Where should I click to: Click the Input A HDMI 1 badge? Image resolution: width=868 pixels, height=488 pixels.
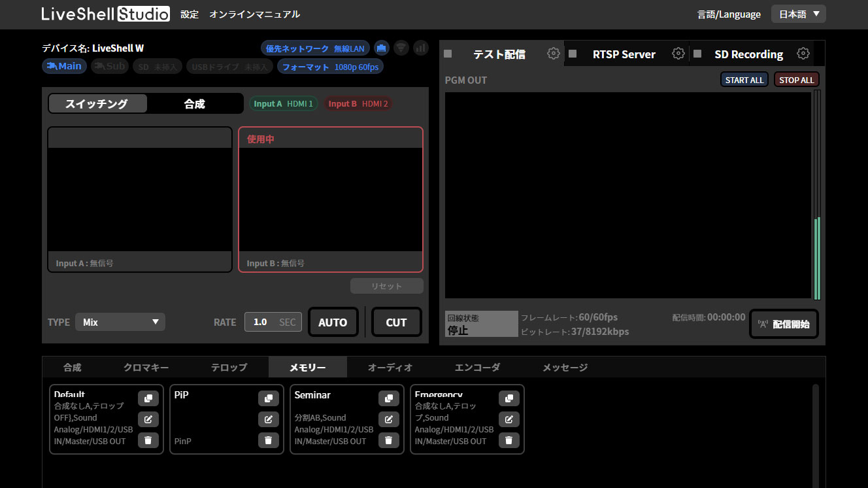pos(284,103)
